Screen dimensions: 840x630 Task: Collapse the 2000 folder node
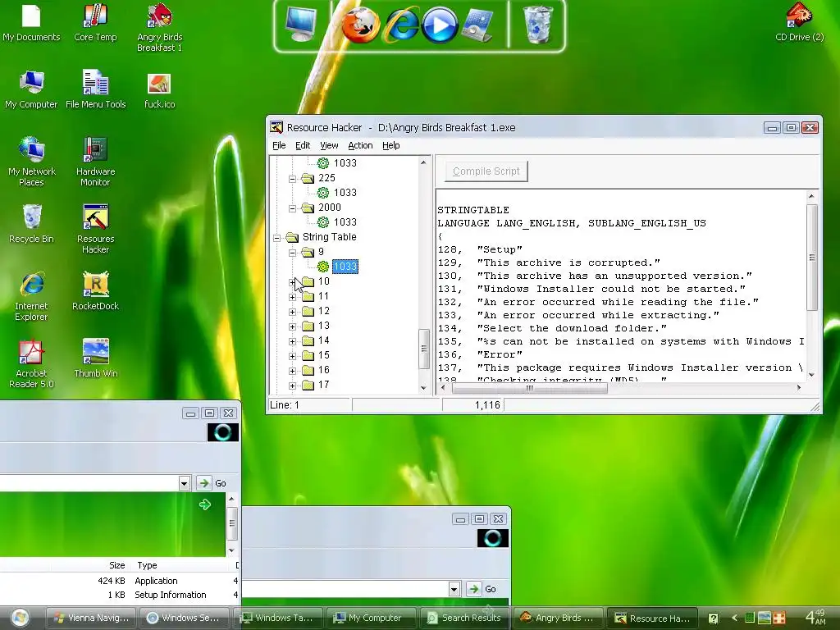tap(293, 208)
